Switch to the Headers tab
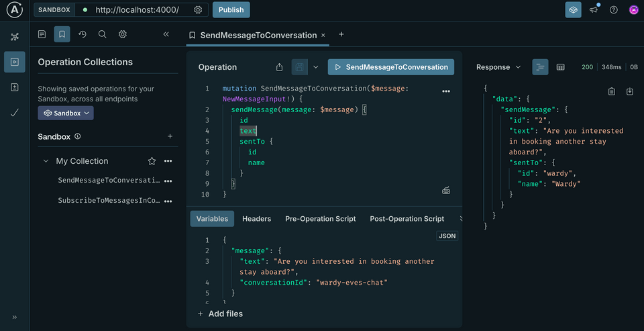The image size is (644, 331). click(257, 219)
